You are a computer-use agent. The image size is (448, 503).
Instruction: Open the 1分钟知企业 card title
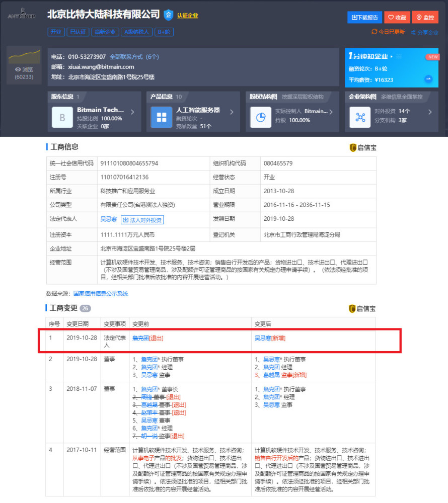368,56
